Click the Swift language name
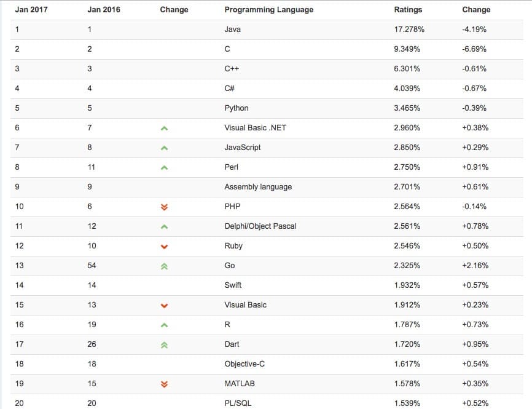Screen dimensions: 532x409 click(x=234, y=285)
